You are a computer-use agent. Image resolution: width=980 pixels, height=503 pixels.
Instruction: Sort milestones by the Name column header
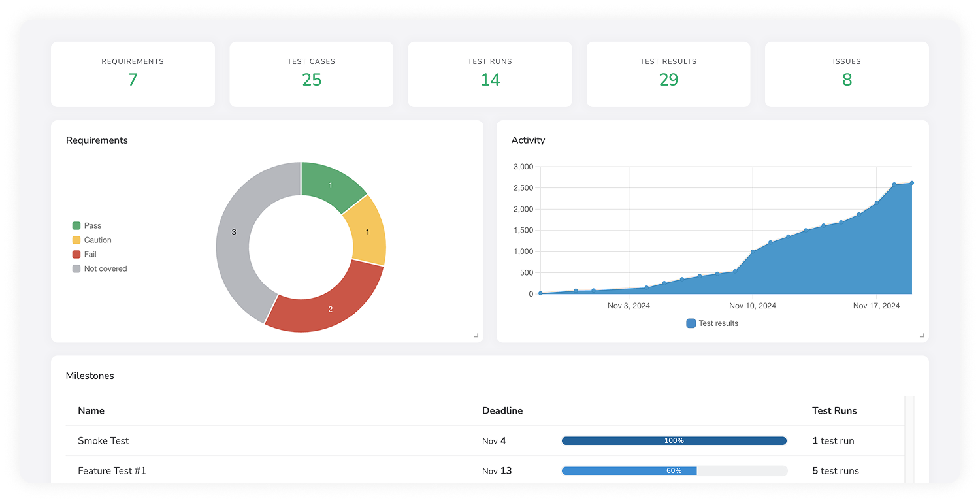click(x=91, y=410)
